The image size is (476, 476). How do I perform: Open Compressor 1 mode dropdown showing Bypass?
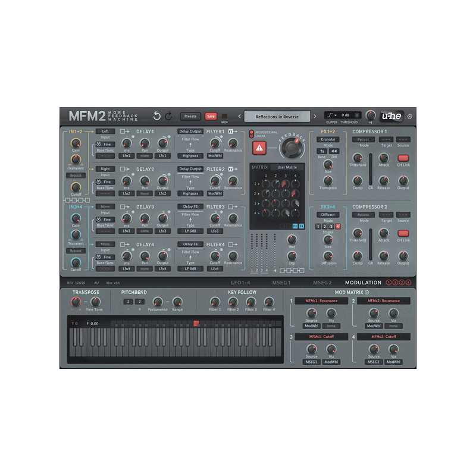[x=364, y=139]
